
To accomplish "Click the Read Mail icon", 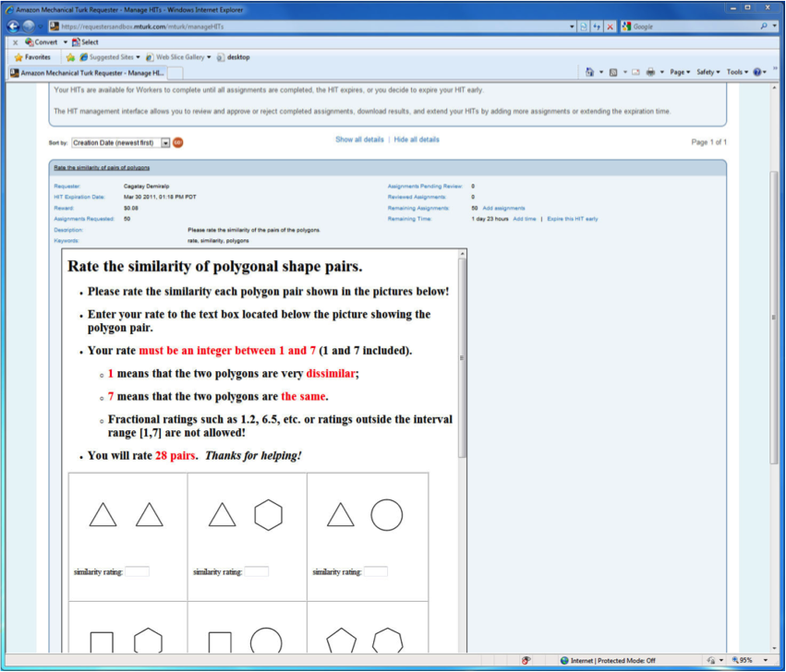I will tap(635, 73).
